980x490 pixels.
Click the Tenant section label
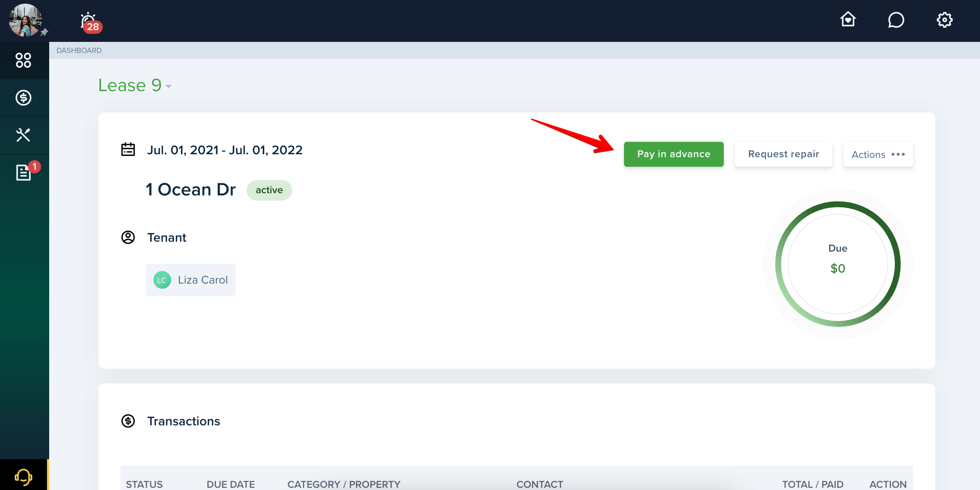point(167,238)
